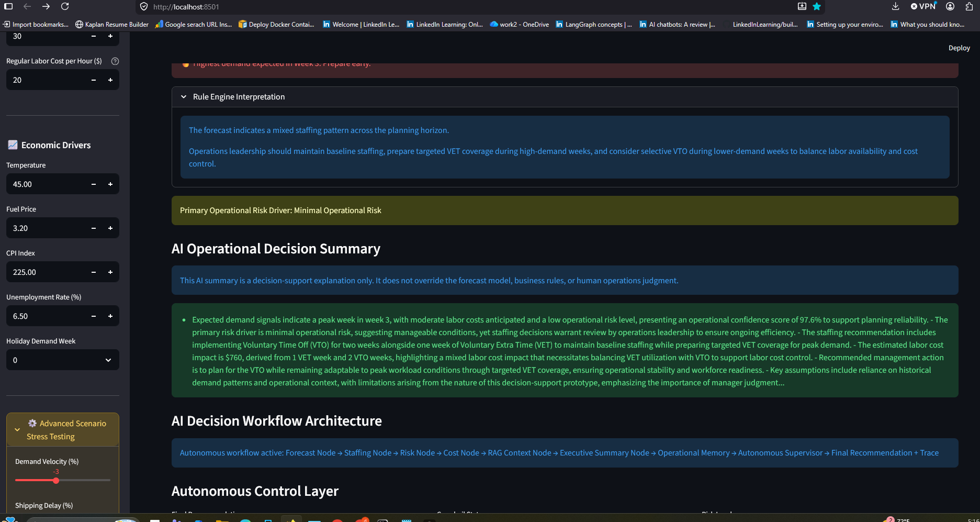980x522 pixels.
Task: Increase CPI Index value
Action: [x=110, y=272]
